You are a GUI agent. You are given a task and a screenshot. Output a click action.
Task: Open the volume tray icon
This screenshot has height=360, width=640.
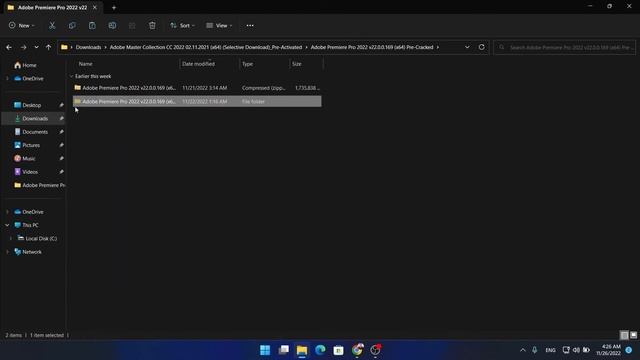pyautogui.click(x=576, y=350)
